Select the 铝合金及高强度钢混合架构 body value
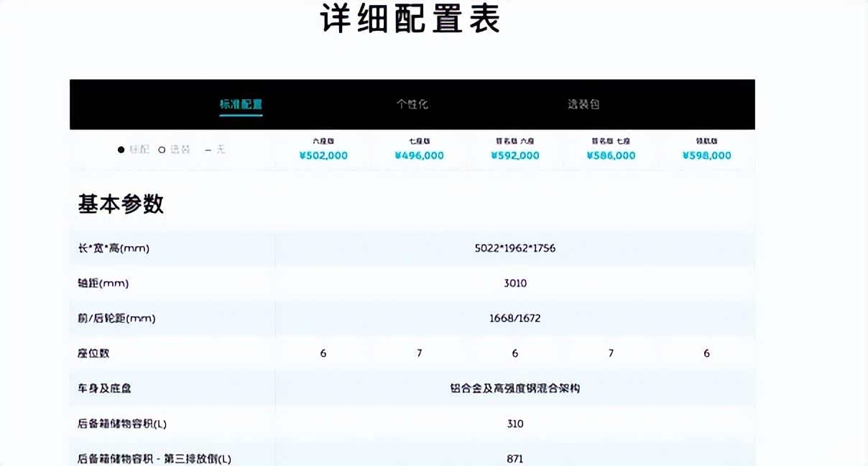The height and width of the screenshot is (466, 868). pos(515,388)
